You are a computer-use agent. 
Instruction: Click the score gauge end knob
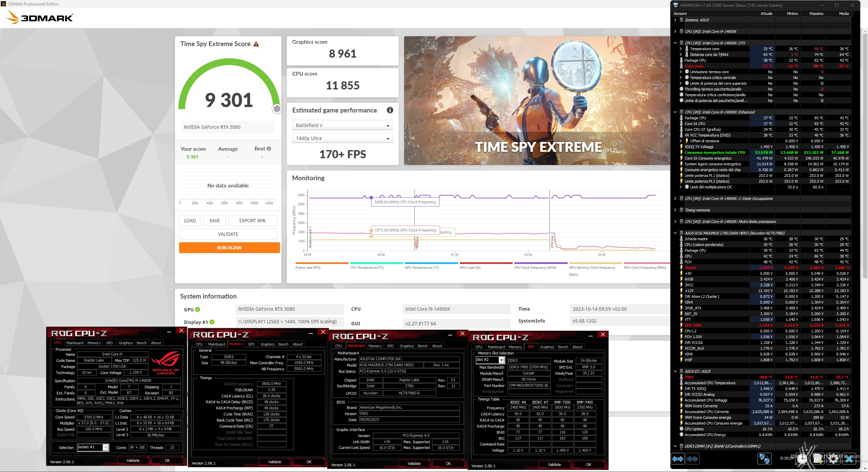point(277,109)
